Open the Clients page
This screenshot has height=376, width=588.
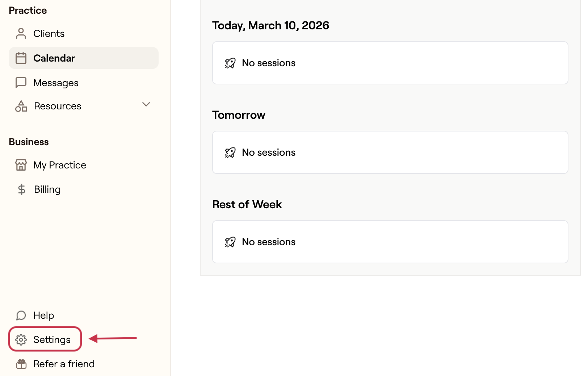(x=49, y=34)
